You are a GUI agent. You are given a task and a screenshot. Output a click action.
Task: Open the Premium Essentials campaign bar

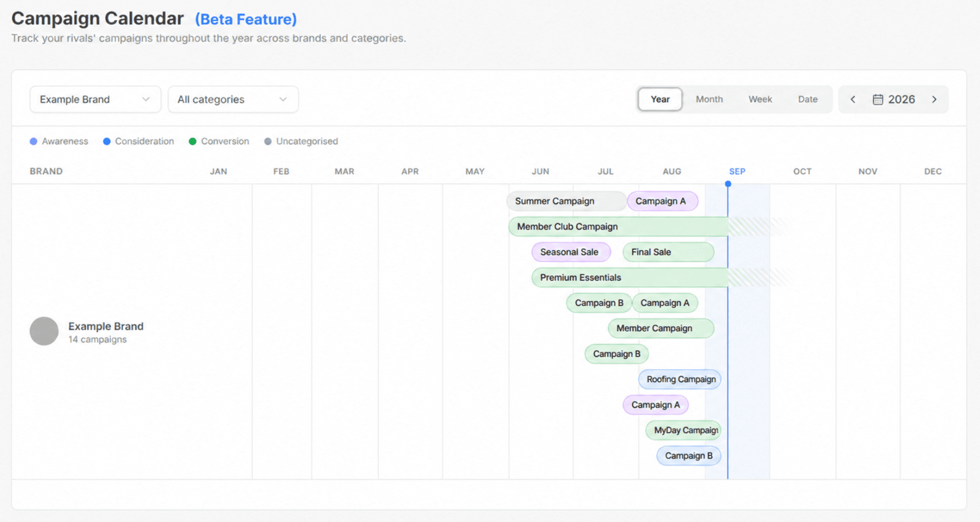pos(630,277)
